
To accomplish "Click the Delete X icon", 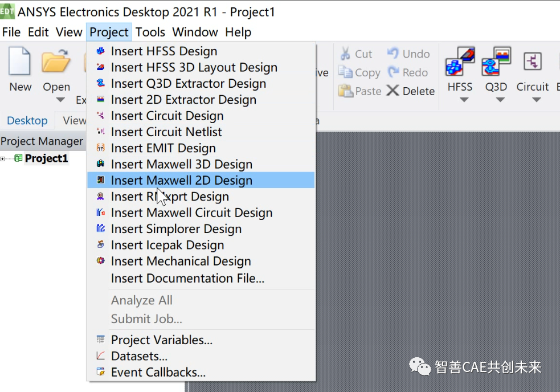I will 393,91.
